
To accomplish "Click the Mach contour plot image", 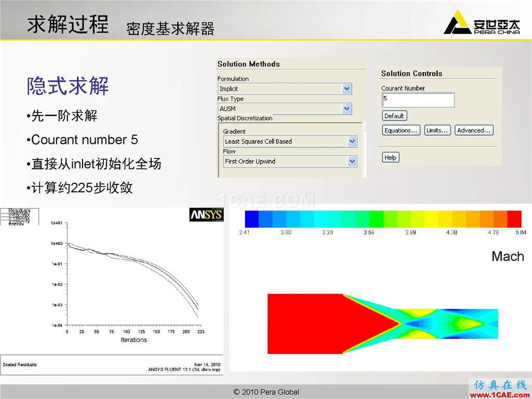I will click(x=383, y=324).
